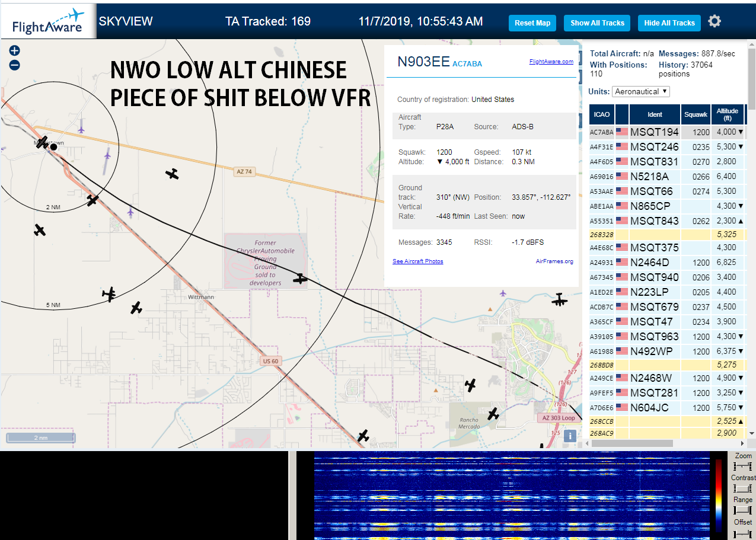Select the twin-engine aircraft beside the 5 NM label
Screen dimensions: 756x540
click(109, 293)
